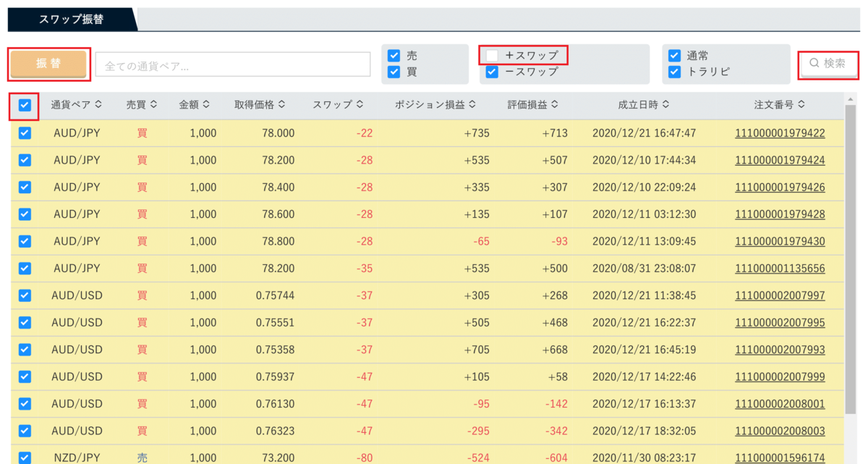This screenshot has height=464, width=868.
Task: Sort by 金額 column
Action: point(195,105)
